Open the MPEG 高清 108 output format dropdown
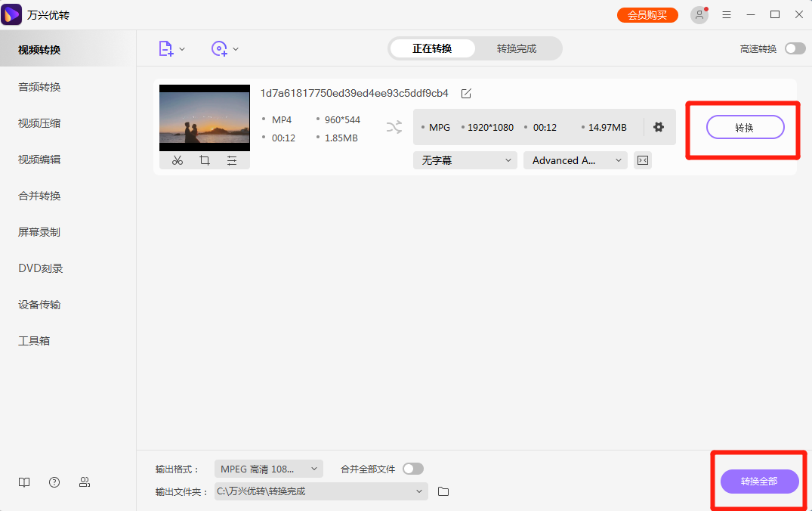 [x=268, y=469]
